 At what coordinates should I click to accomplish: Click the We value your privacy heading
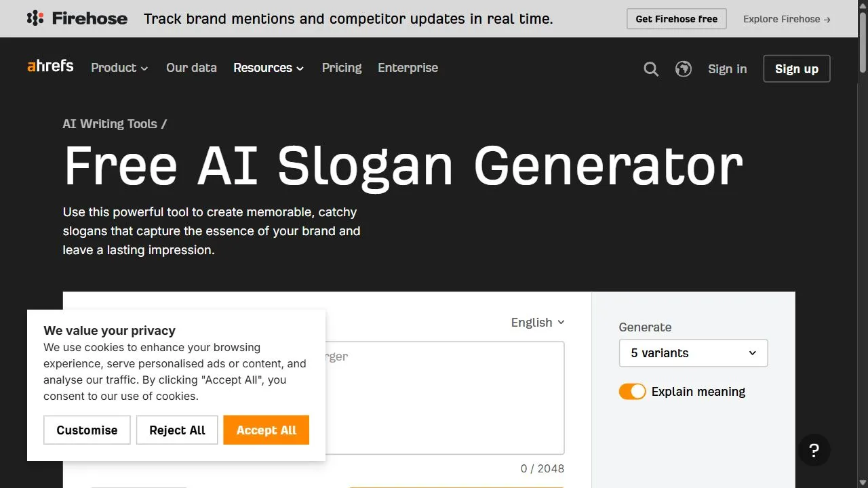coord(109,331)
